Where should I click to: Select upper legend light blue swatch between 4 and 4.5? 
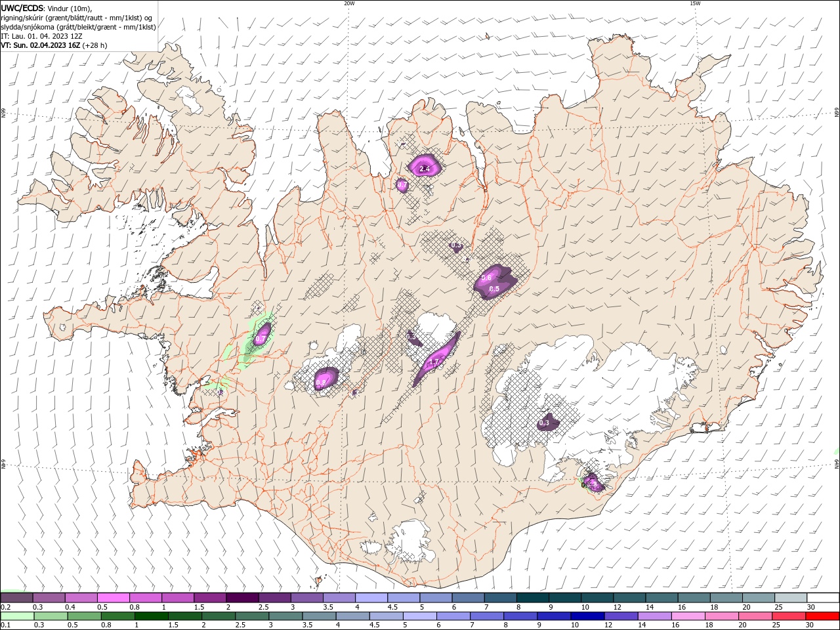[x=371, y=598]
